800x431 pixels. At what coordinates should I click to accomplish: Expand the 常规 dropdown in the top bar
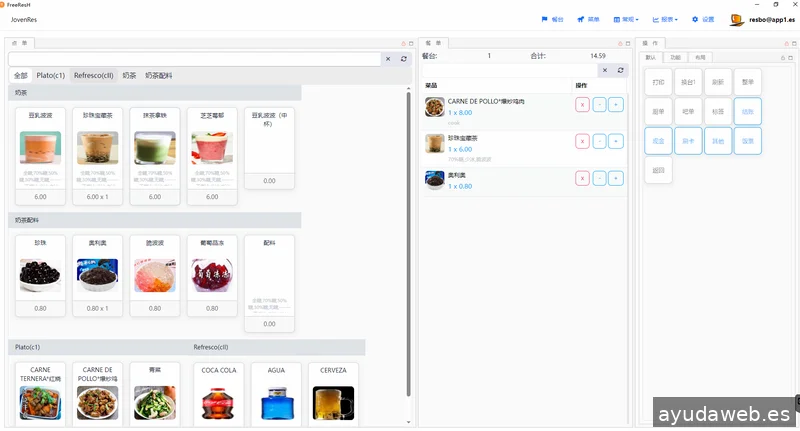tap(626, 19)
